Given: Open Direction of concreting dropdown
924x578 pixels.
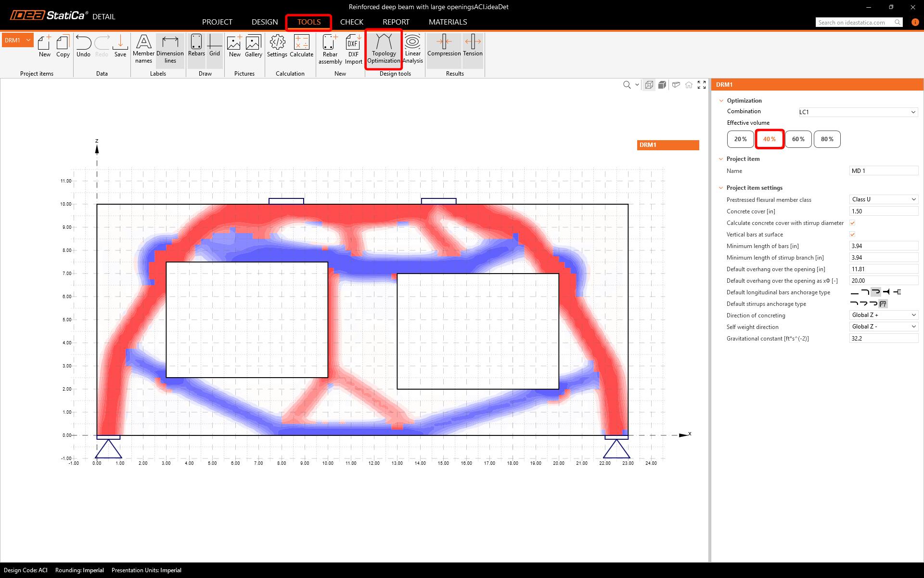Looking at the screenshot, I should (x=884, y=315).
